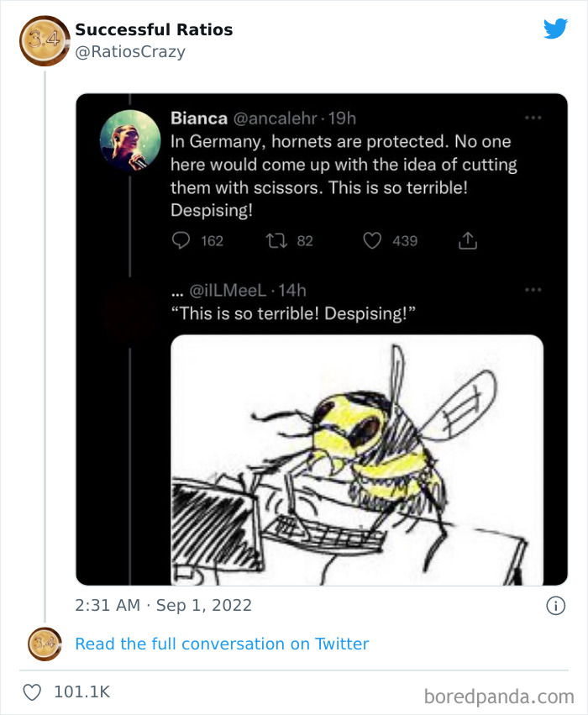
Task: Open the bee drawing image
Action: (357, 459)
